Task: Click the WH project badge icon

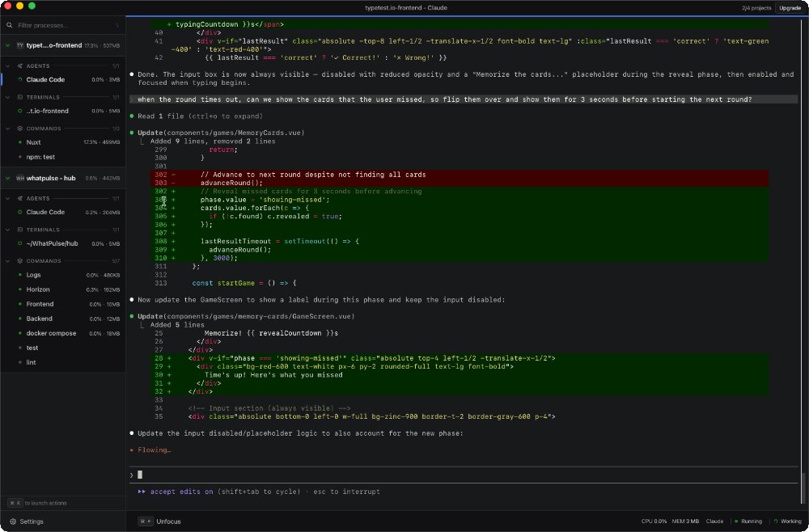Action: 19,179
